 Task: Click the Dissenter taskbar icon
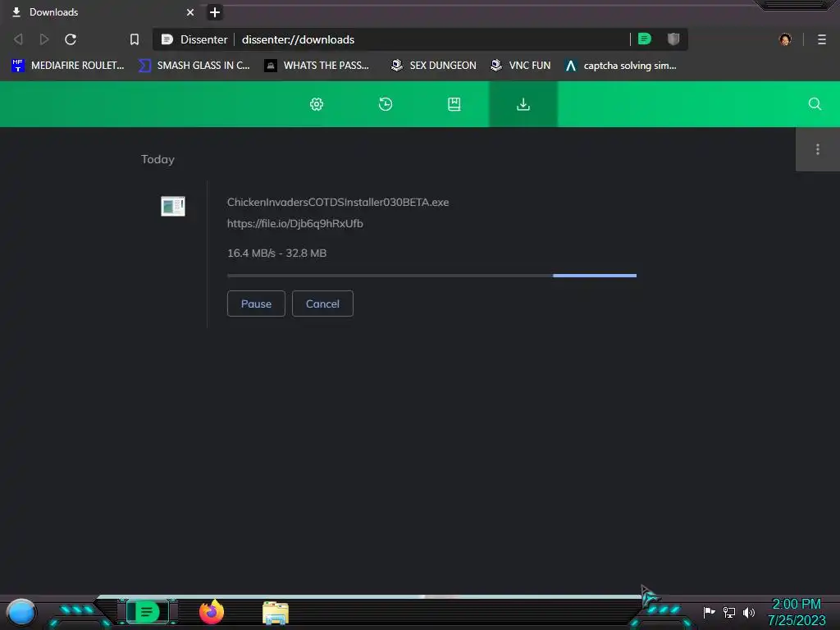pos(147,612)
